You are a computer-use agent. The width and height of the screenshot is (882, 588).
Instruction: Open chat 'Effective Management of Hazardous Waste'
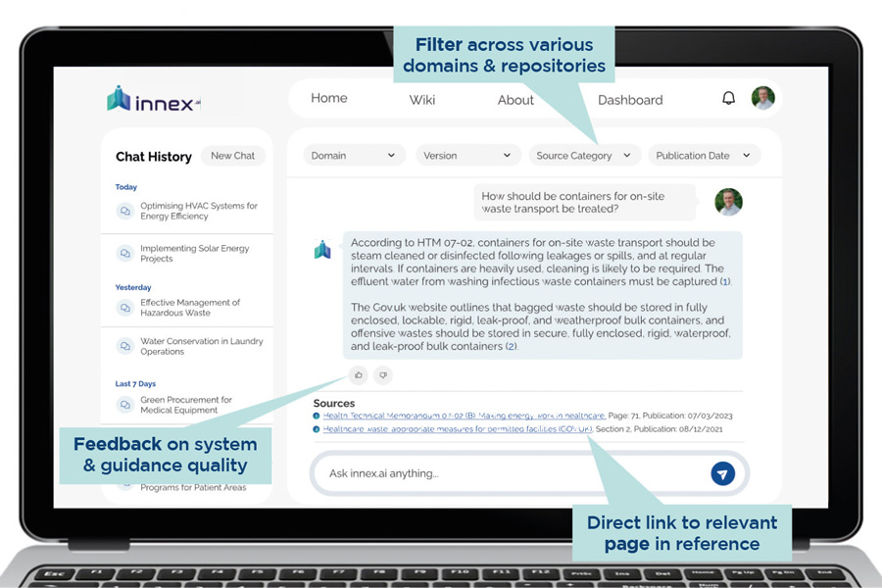click(x=190, y=307)
